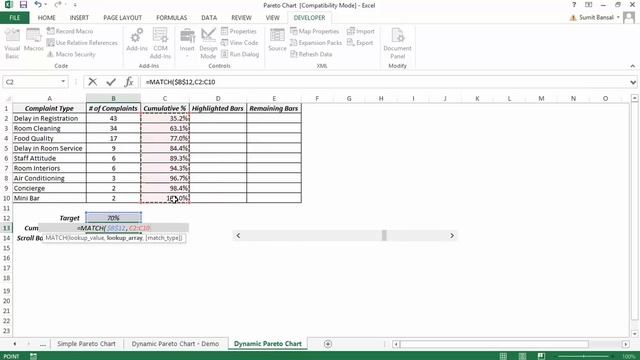Customize the Quick Access Toolbar dropdown
The height and width of the screenshot is (360, 640).
click(x=75, y=5)
